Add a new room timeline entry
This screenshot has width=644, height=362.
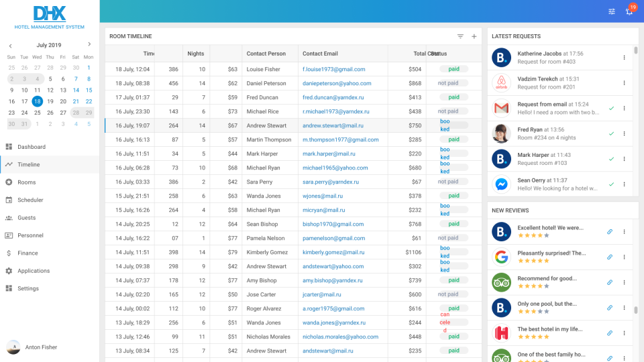coord(474,36)
